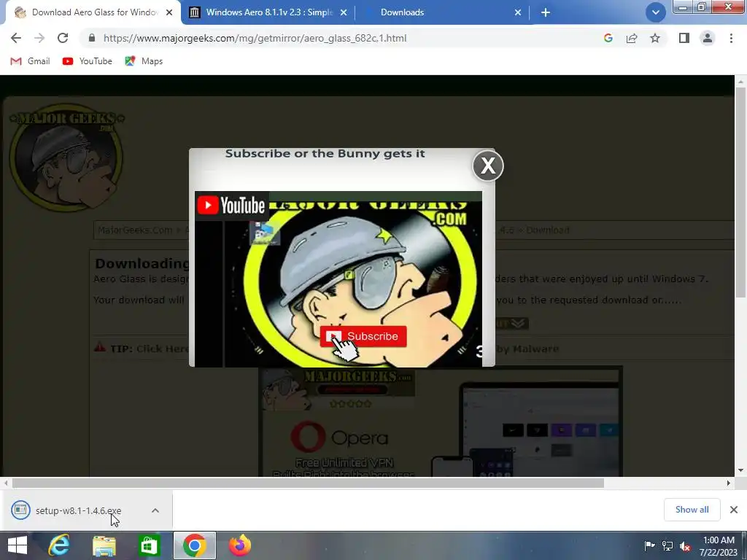Click the horizontal page scrollbar
Screen dimensions: 747x560
tap(308, 483)
